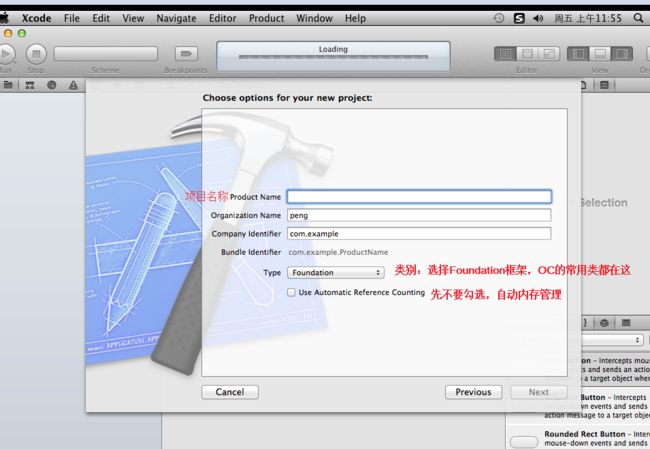
Task: Click the Cancel button in dialog
Action: coord(230,392)
